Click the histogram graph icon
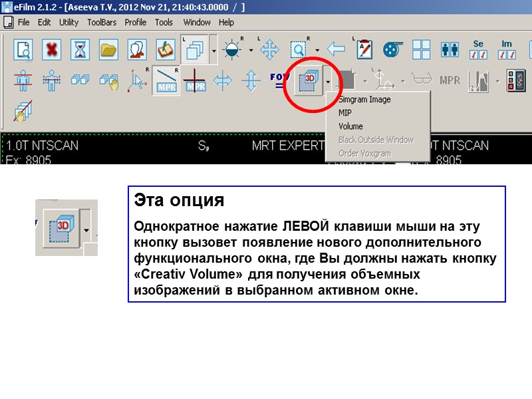The width and height of the screenshot is (532, 399). 478,80
